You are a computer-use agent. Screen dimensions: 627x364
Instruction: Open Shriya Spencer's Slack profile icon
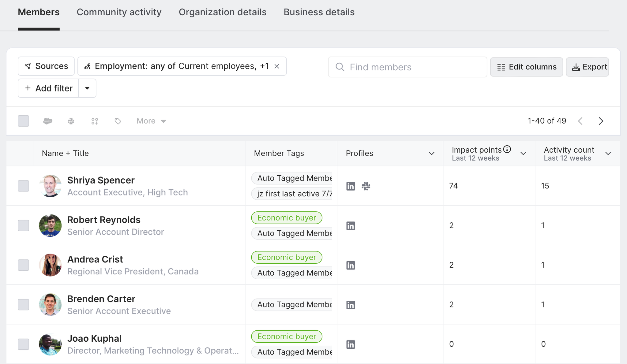tap(366, 186)
